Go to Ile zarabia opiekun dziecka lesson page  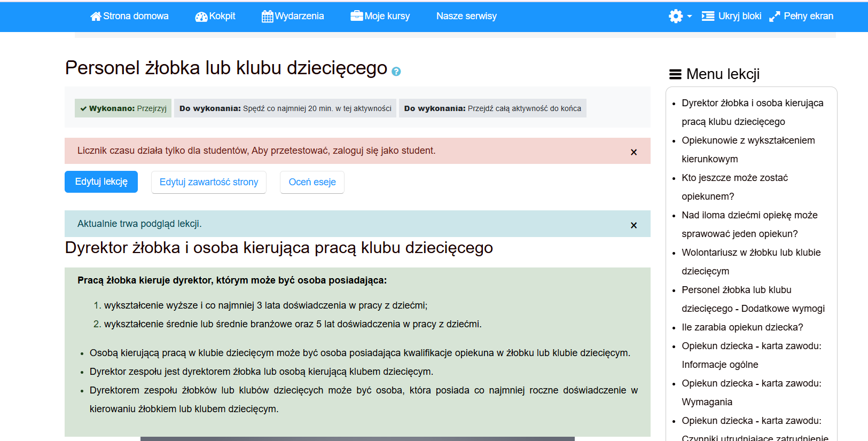point(742,327)
